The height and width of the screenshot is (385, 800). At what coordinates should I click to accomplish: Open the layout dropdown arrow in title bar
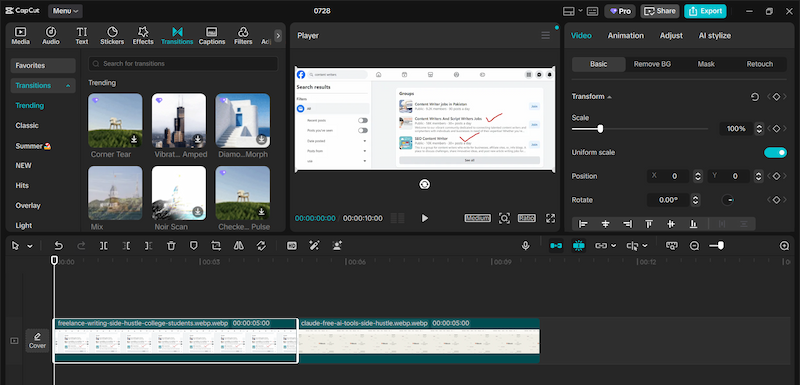click(581, 11)
